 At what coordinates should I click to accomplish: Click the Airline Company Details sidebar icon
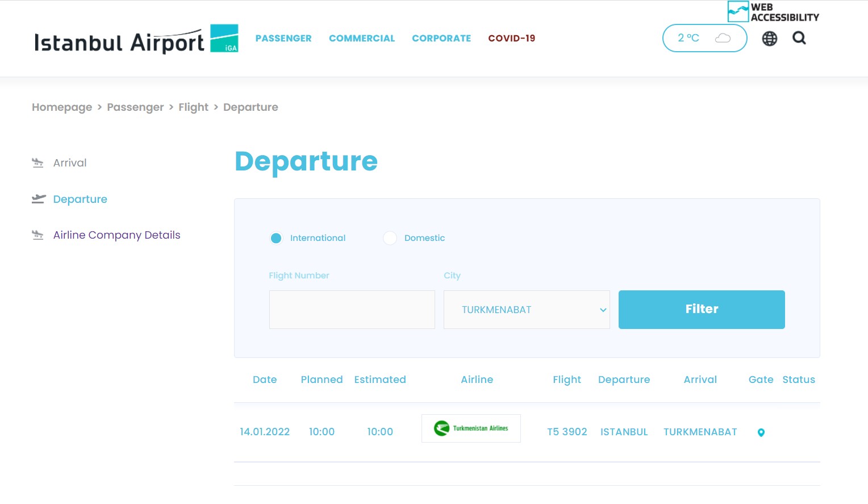pos(37,235)
